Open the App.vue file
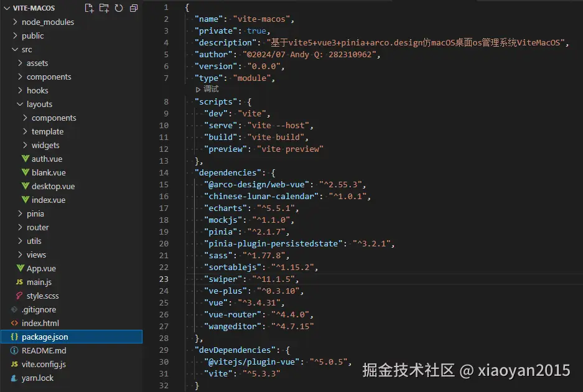The image size is (583, 392). click(x=41, y=269)
